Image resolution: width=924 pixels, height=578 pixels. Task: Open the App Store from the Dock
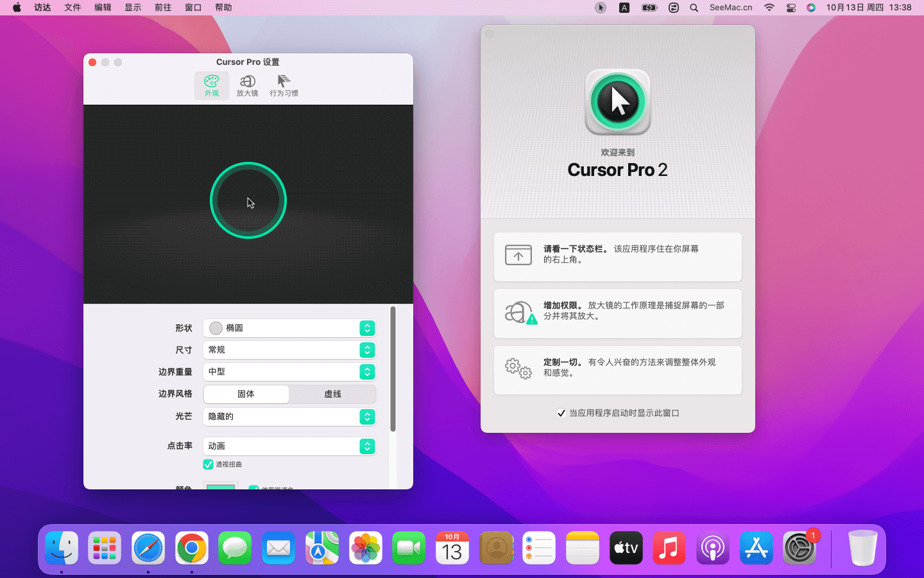pos(756,548)
